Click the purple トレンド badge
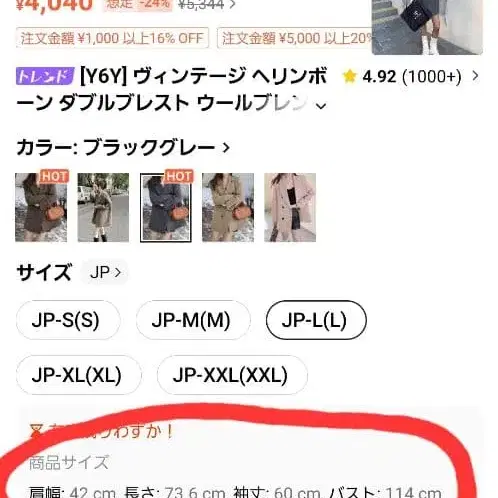The image size is (498, 498). (45, 76)
